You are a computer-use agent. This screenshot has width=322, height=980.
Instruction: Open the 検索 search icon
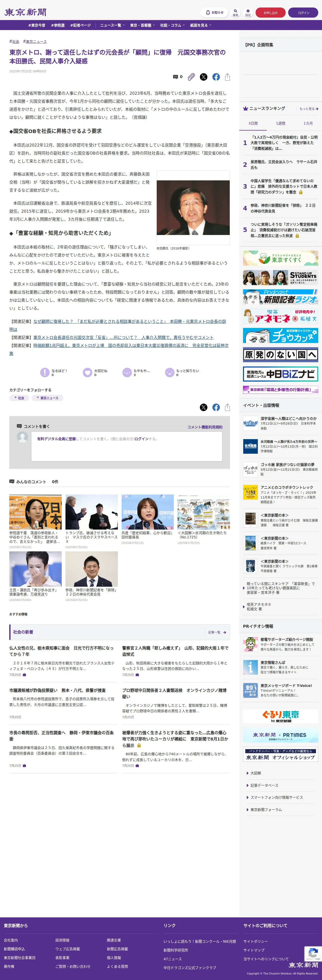235,13
